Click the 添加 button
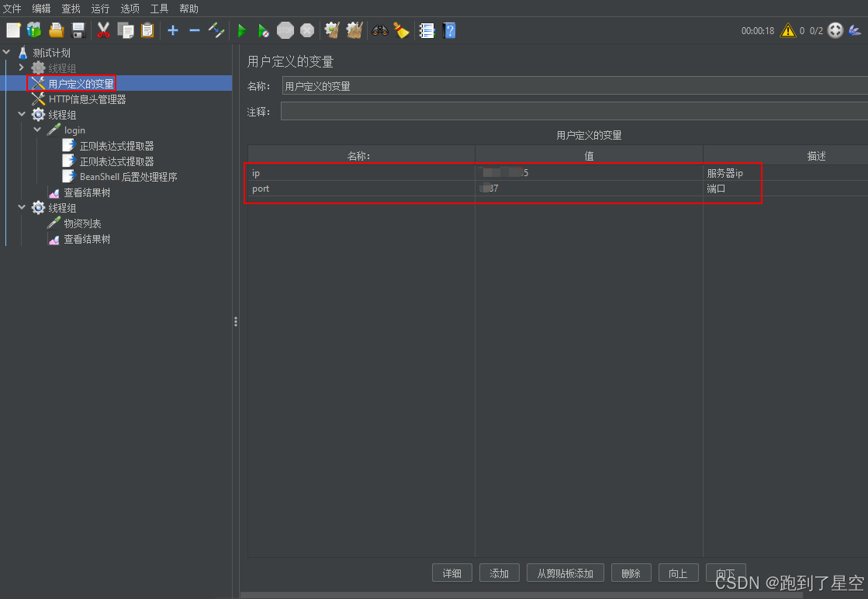The image size is (868, 599). click(x=499, y=573)
